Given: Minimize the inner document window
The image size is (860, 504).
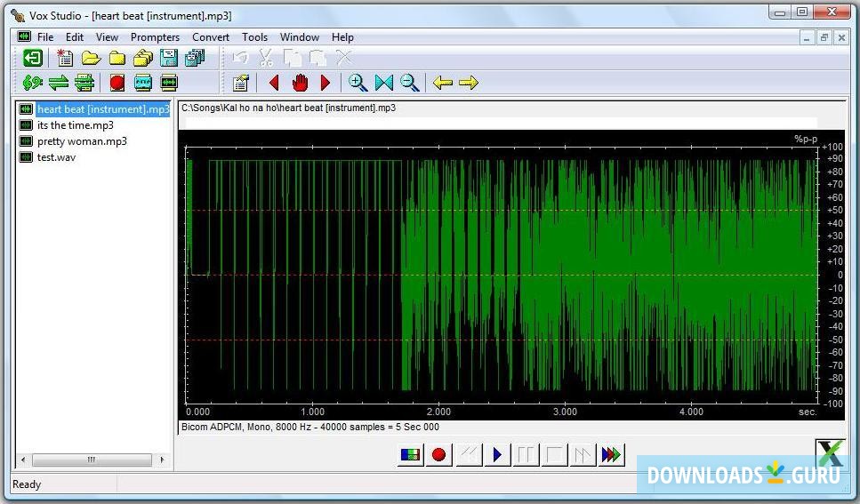Looking at the screenshot, I should 807,37.
